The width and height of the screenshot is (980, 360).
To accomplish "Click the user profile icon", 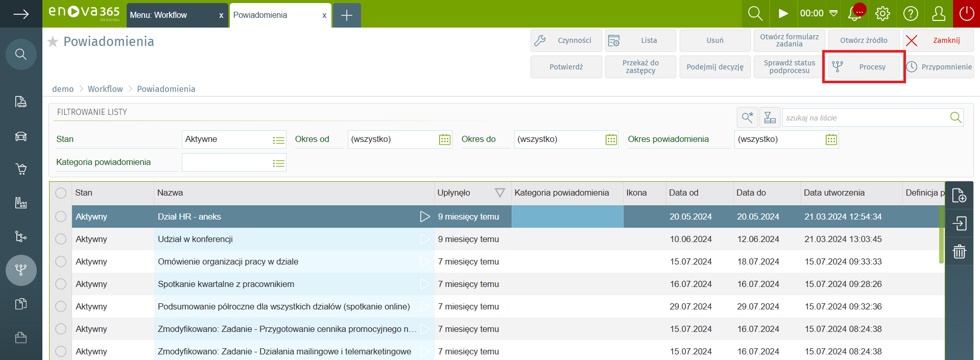I will pyautogui.click(x=939, y=14).
